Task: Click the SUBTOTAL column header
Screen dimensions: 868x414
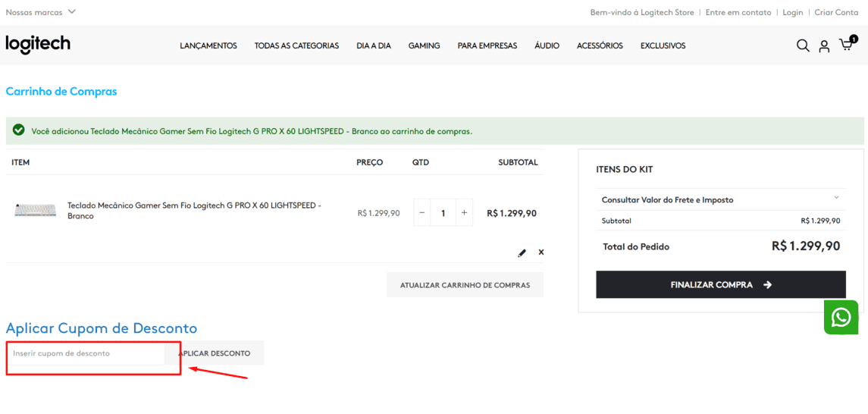Action: [518, 163]
